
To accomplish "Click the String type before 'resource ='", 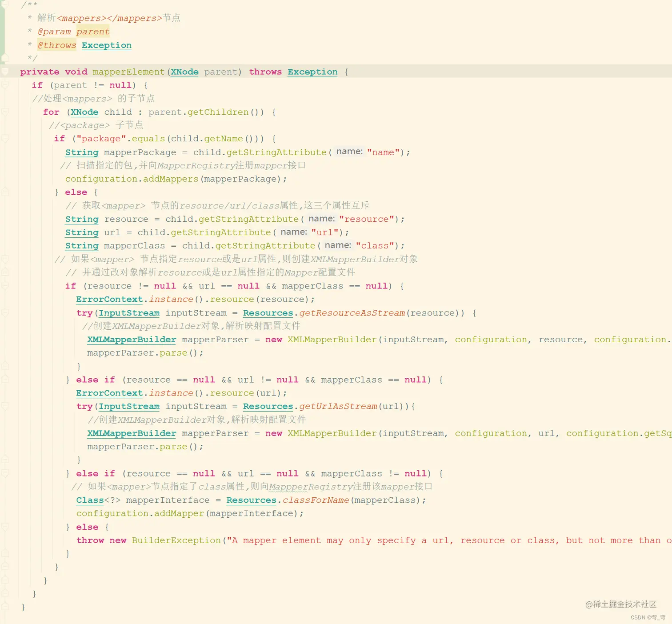I will (x=82, y=219).
